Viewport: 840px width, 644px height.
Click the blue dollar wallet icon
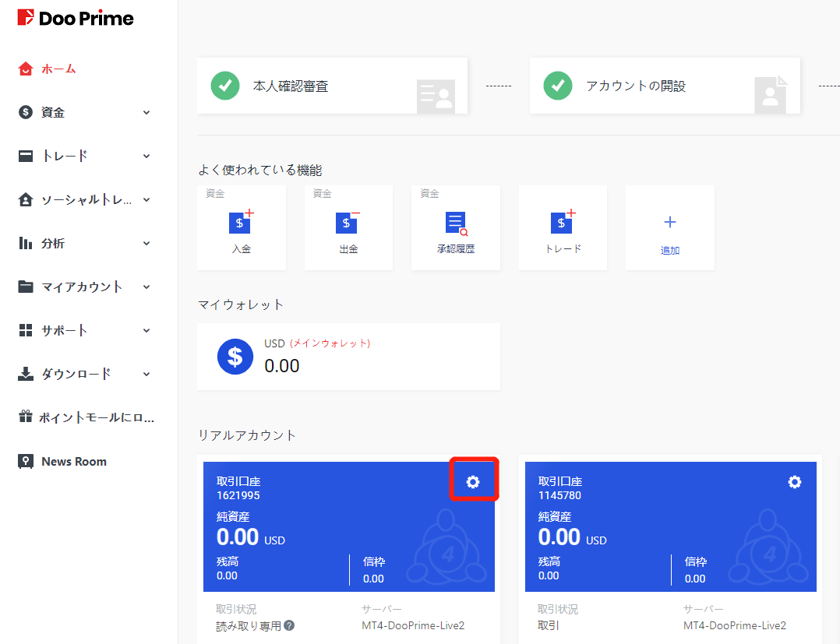point(235,357)
